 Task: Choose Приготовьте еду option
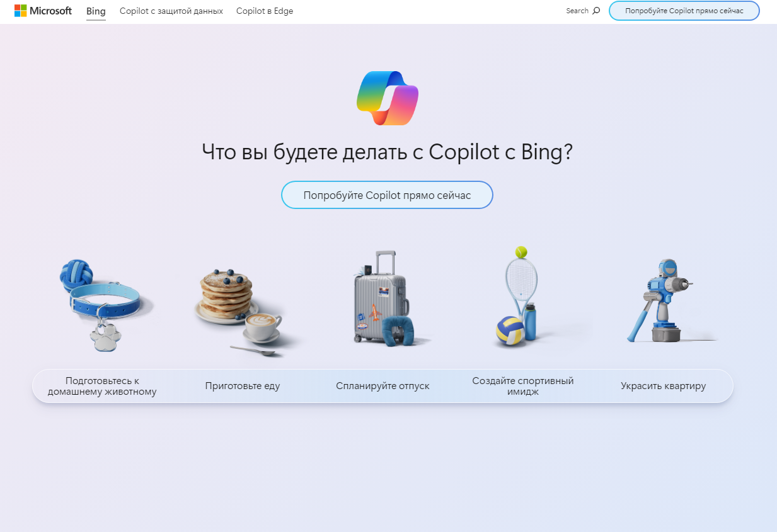pyautogui.click(x=243, y=386)
